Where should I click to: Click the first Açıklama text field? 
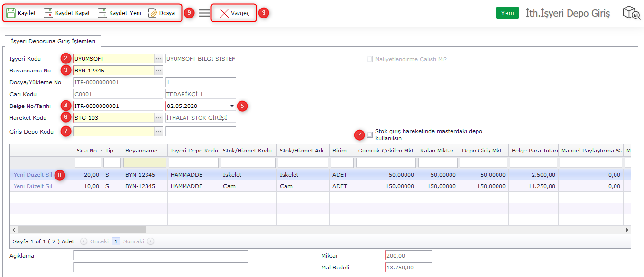(160, 256)
